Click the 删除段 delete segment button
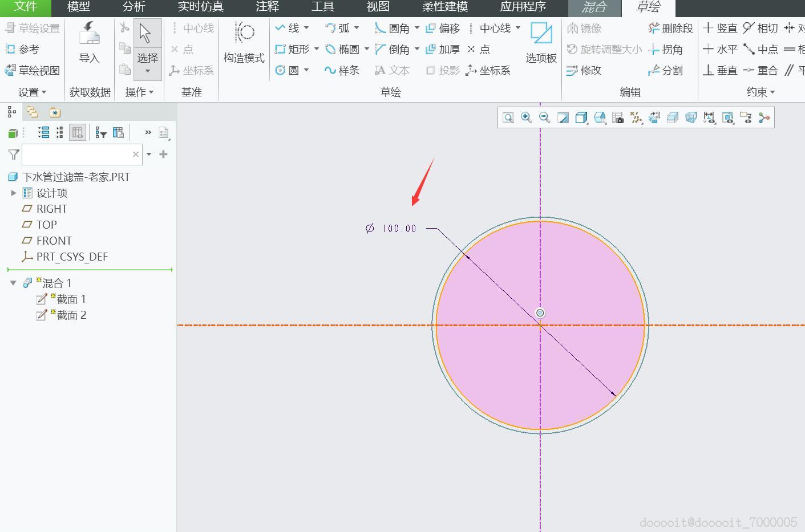This screenshot has width=805, height=532. coord(671,29)
